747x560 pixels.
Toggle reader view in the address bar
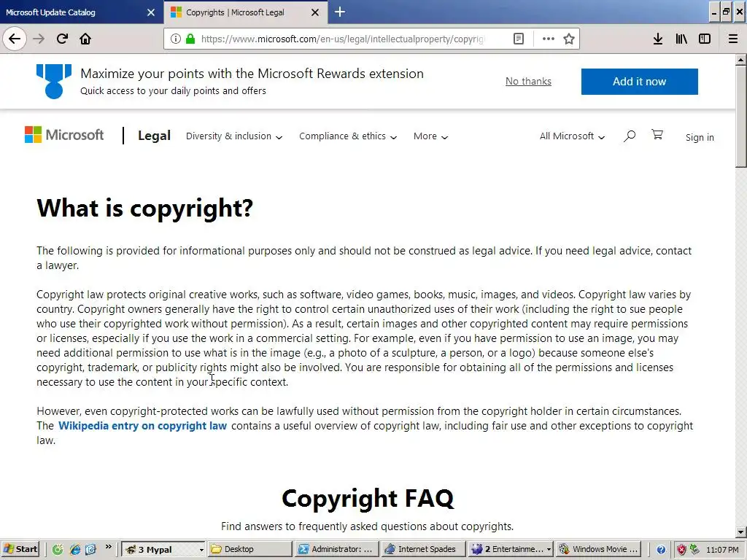(x=519, y=39)
